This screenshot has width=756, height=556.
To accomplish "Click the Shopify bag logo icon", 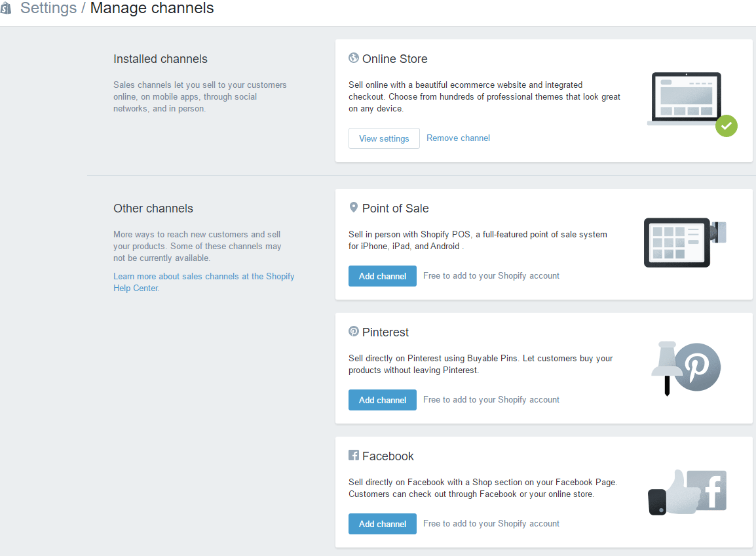I will click(5, 8).
